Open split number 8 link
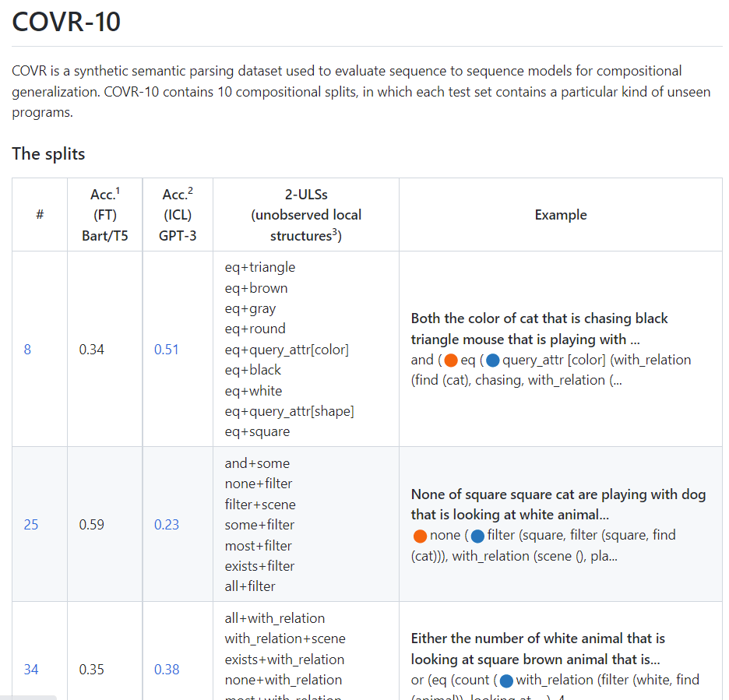 (27, 349)
